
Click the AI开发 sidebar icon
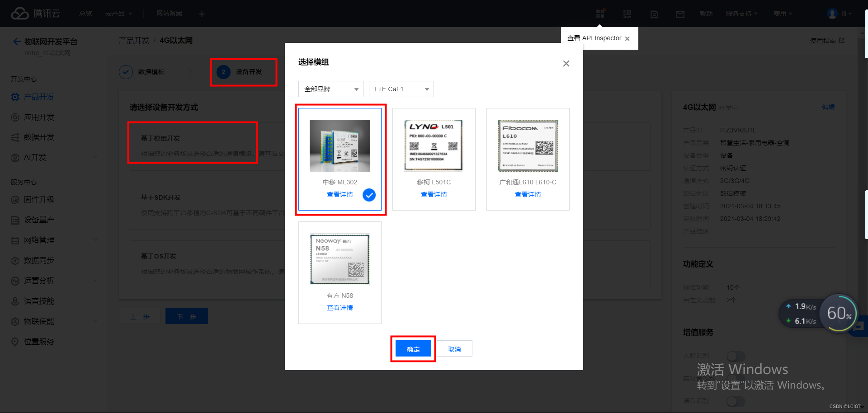(x=15, y=157)
